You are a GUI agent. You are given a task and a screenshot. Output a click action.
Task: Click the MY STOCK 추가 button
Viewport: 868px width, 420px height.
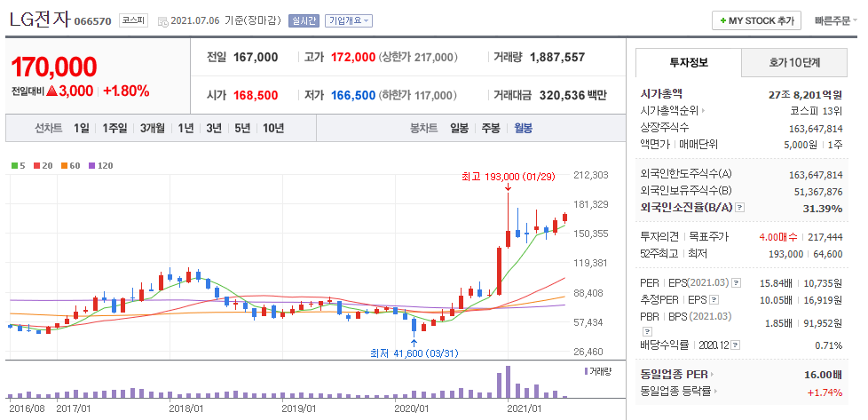tap(756, 20)
